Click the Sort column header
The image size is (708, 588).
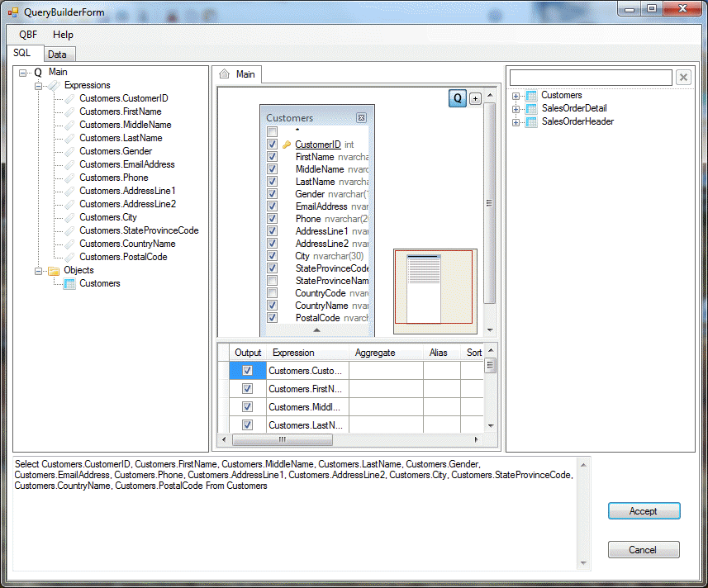(473, 353)
